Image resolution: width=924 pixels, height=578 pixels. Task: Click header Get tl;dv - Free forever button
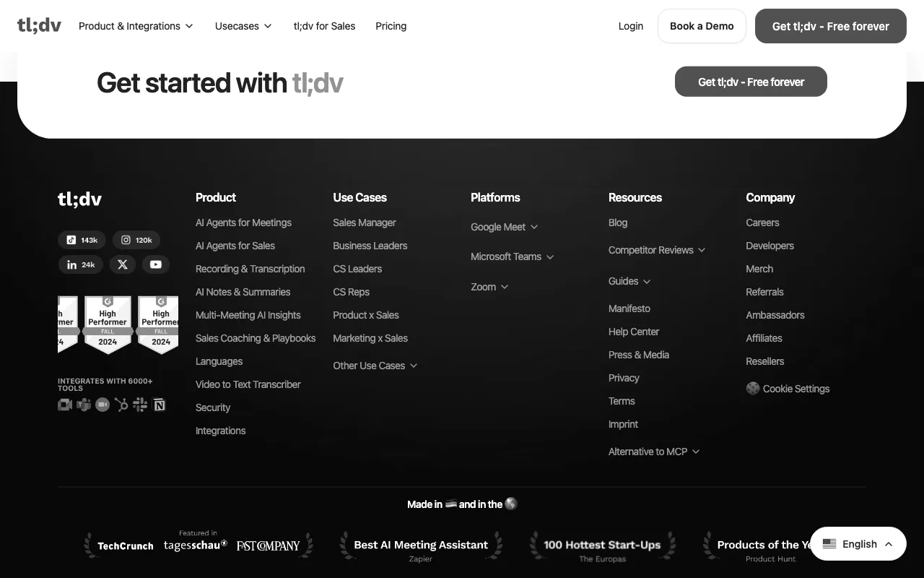pyautogui.click(x=831, y=26)
